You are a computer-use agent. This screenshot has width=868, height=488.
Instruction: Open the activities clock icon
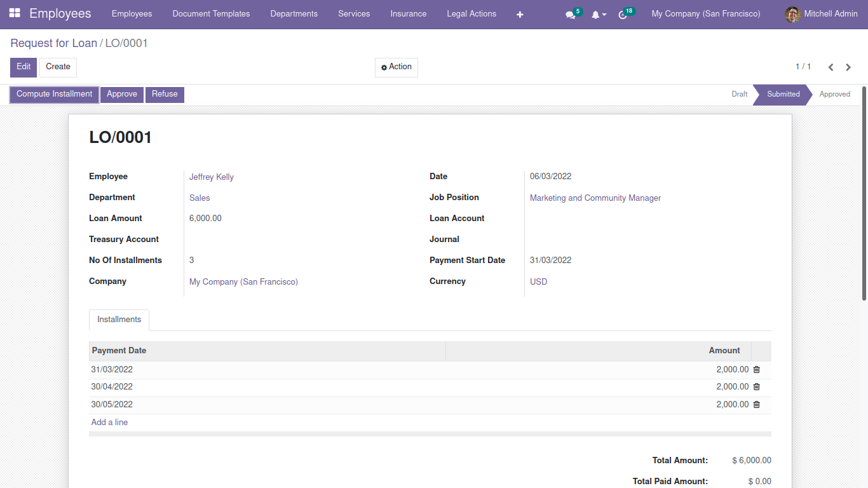[623, 13]
